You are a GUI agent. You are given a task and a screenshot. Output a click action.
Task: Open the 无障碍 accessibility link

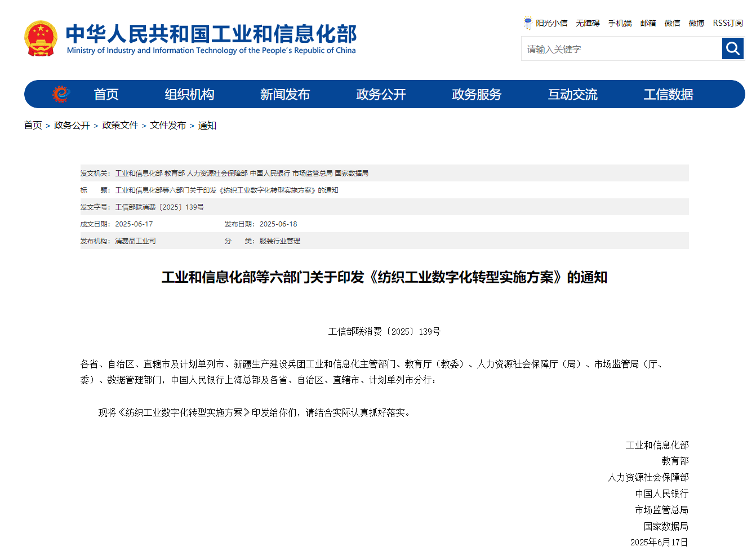(x=588, y=23)
